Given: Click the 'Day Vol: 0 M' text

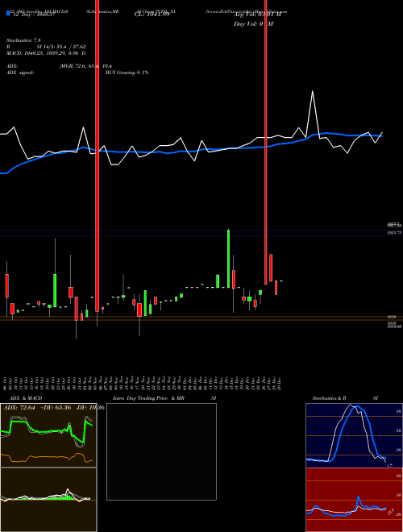Looking at the screenshot, I should point(253,24).
